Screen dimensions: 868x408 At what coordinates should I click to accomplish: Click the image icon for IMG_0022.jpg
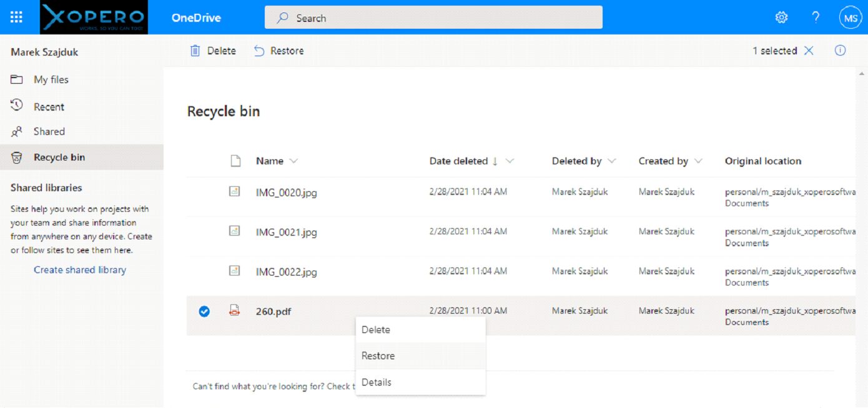pyautogui.click(x=235, y=271)
